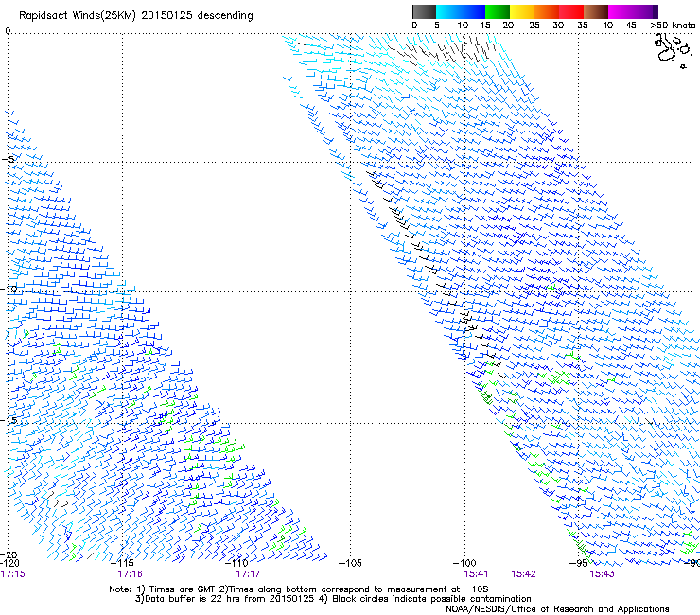Image resolution: width=700 pixels, height=615 pixels.
Task: Click the title text Rapidscat Winds(25KM) 20150125 descending
Action: coord(135,16)
